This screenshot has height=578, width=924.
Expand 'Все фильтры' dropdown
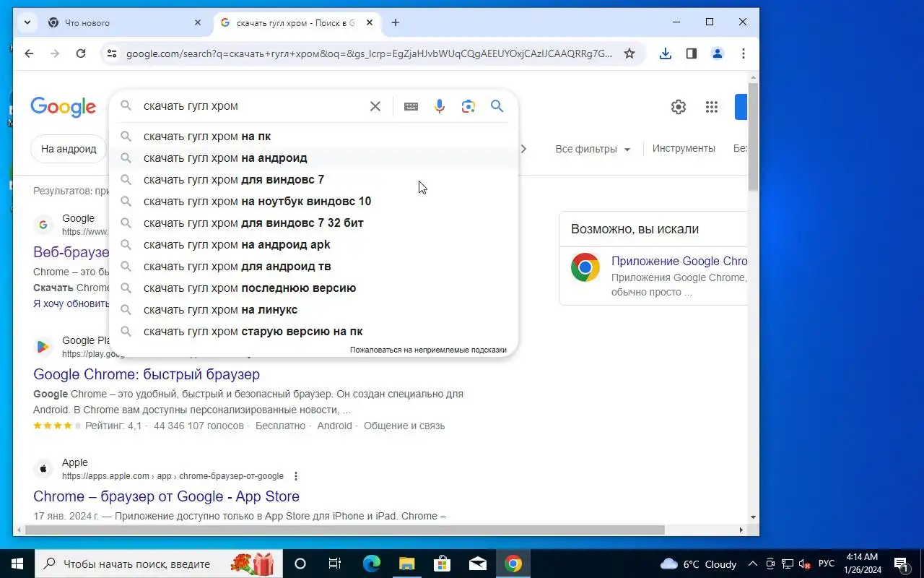(593, 149)
